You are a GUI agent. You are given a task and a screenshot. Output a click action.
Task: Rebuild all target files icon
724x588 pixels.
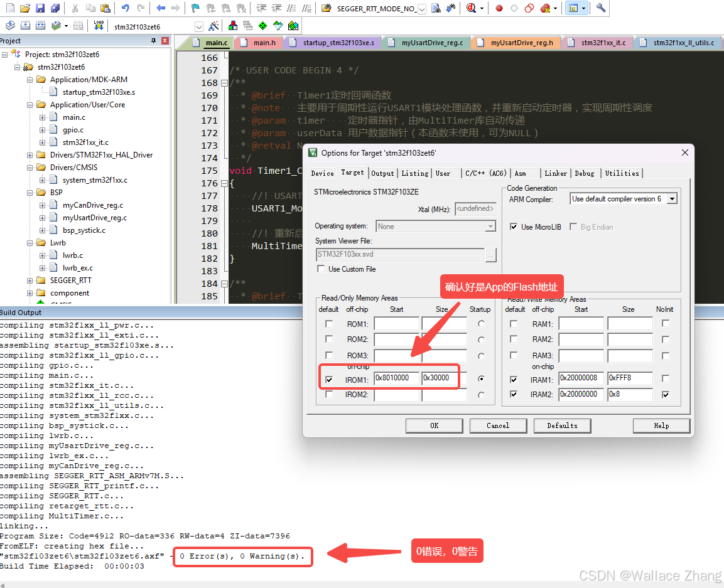41,26
